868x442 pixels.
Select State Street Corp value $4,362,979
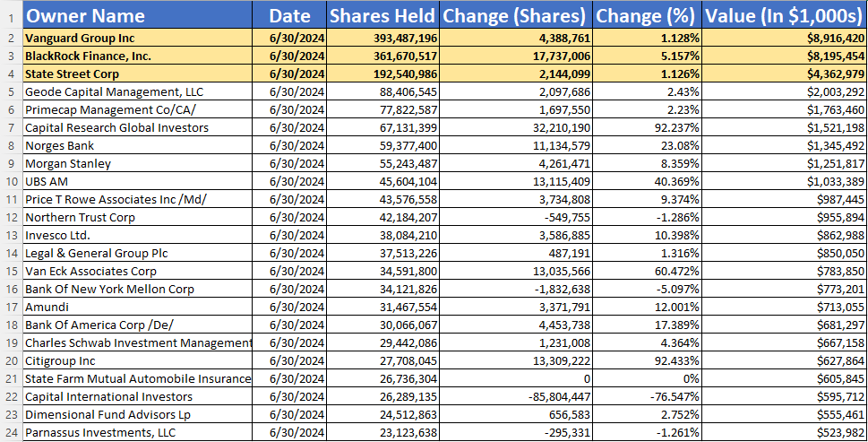point(835,74)
